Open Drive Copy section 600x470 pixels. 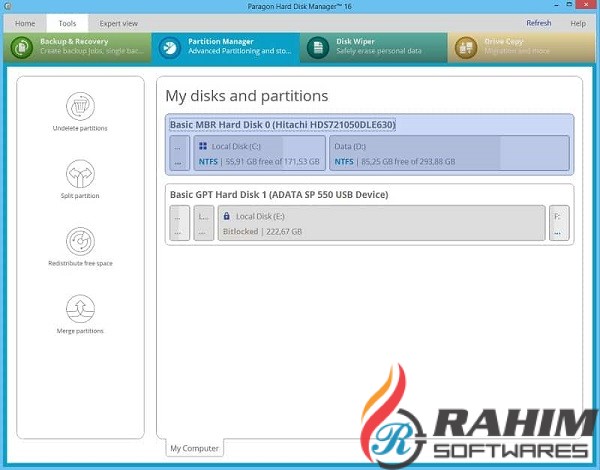(x=522, y=48)
